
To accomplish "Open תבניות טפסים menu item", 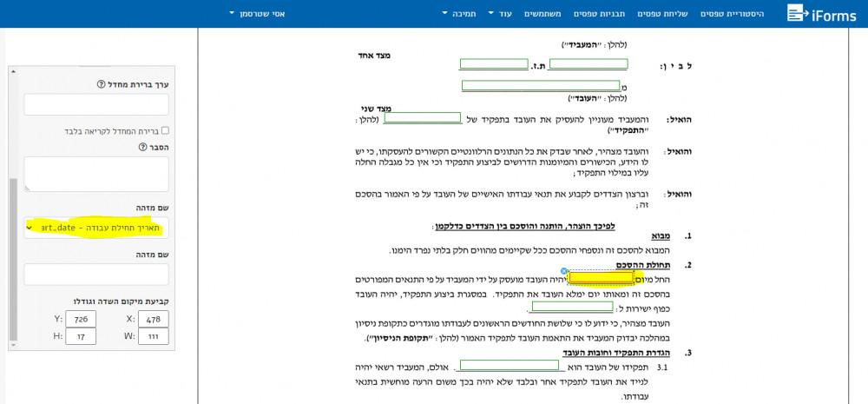I will pyautogui.click(x=599, y=13).
